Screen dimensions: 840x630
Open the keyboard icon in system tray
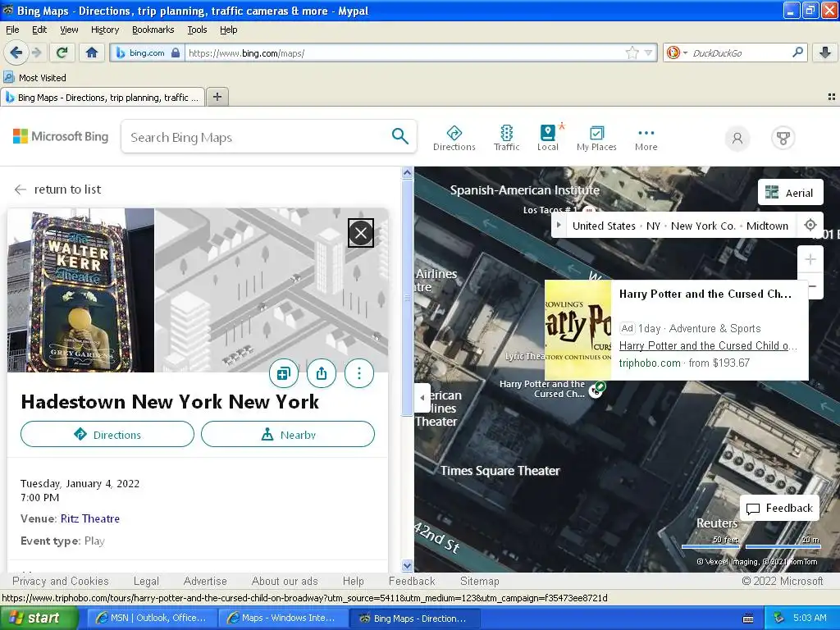coord(748,619)
